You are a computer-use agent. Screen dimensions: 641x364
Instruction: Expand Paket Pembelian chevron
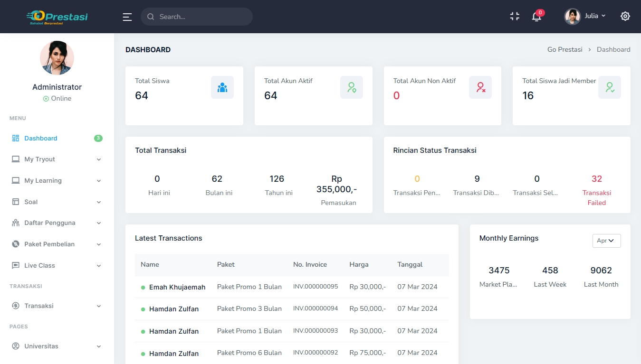click(99, 244)
